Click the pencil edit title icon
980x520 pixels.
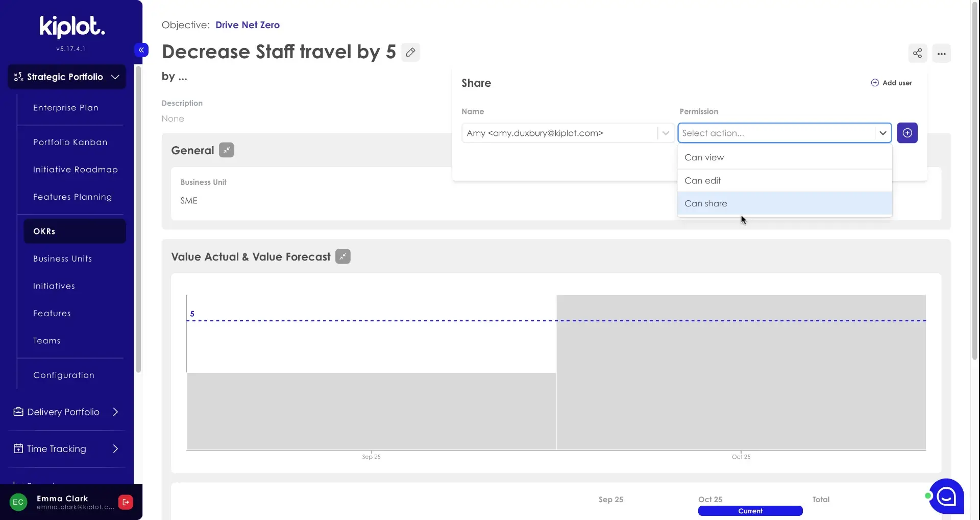pos(410,53)
